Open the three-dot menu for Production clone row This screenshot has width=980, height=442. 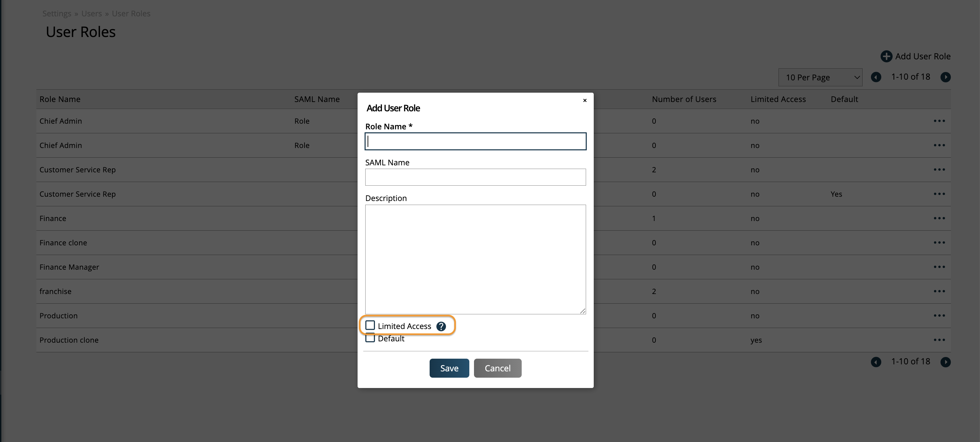(939, 340)
